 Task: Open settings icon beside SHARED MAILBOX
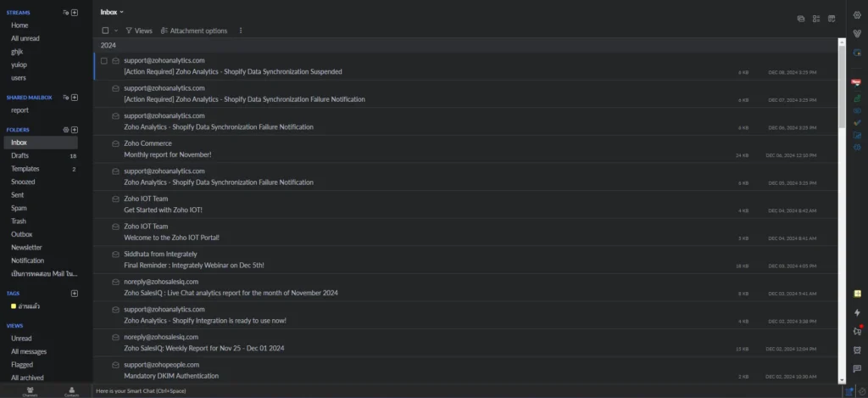[66, 98]
